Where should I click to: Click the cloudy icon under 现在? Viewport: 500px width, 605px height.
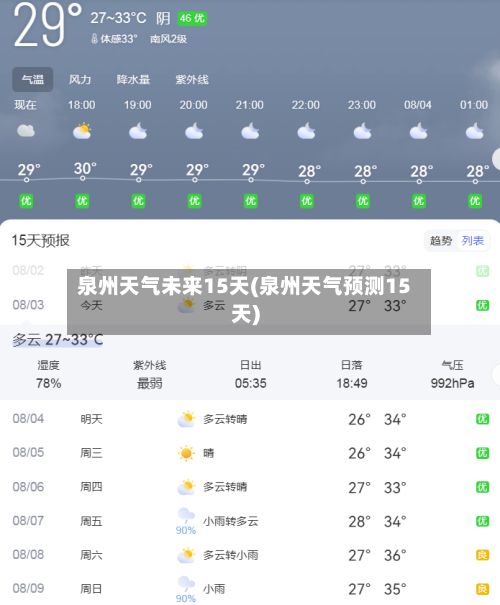[x=26, y=130]
